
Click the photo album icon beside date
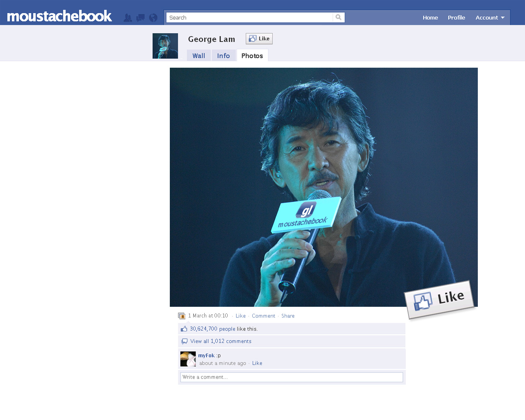click(x=182, y=316)
